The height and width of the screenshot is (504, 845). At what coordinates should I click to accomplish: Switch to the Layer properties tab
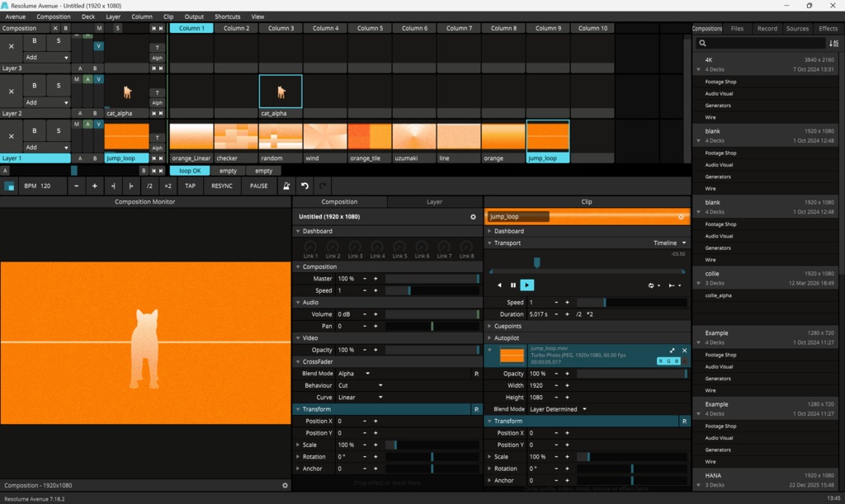pos(434,202)
